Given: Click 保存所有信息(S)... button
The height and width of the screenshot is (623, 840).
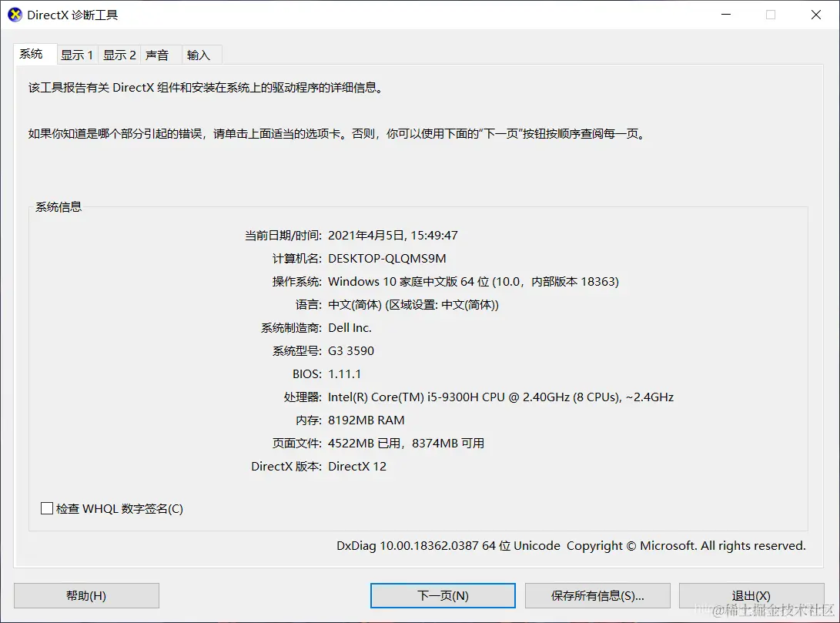Looking at the screenshot, I should tap(597, 596).
